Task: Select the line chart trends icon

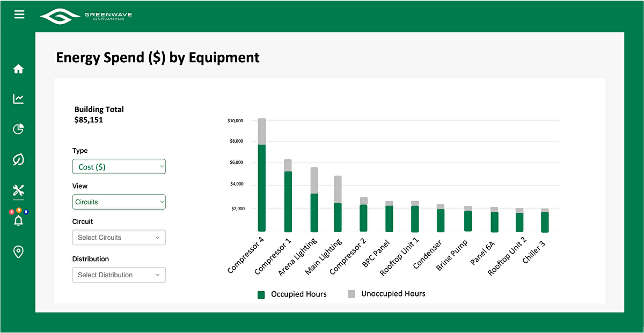Action: coord(18,99)
